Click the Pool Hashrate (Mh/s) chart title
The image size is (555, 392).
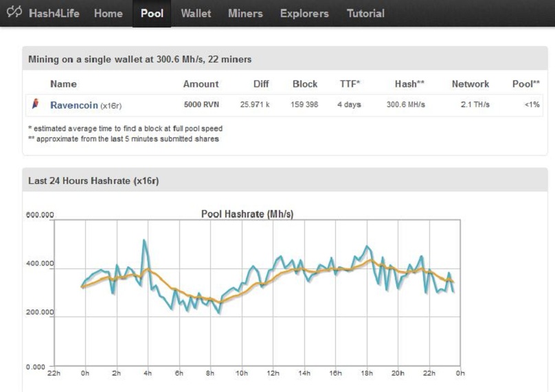[247, 214]
